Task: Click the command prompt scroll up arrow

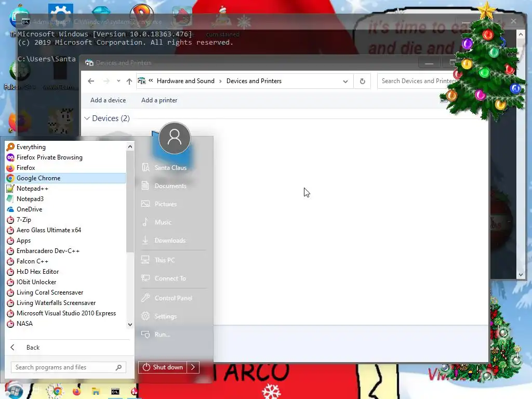Action: point(521,34)
